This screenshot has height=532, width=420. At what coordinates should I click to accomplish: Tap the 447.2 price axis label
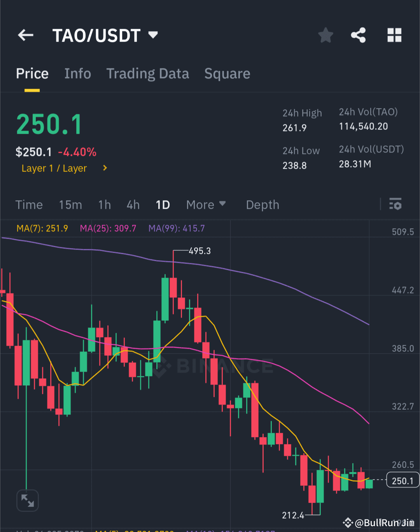[403, 290]
